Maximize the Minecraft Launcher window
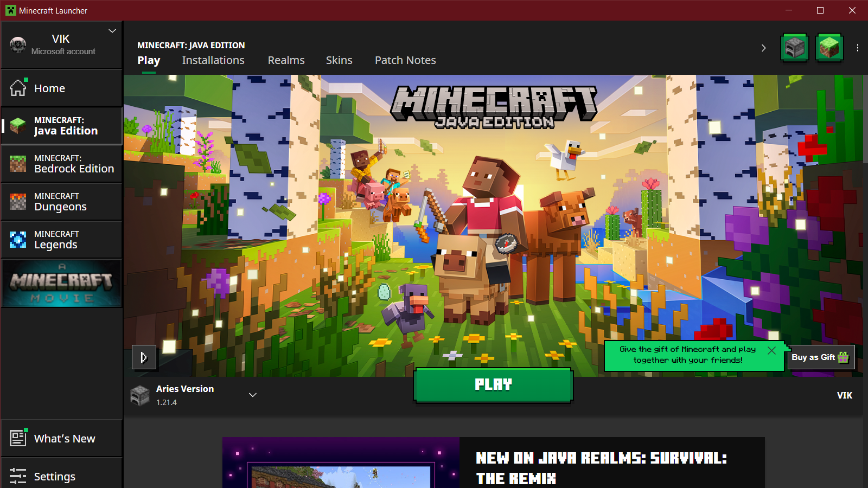The image size is (868, 488). (820, 10)
